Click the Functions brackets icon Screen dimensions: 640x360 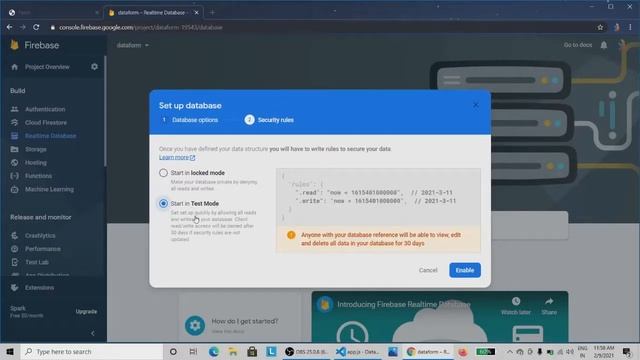pyautogui.click(x=15, y=176)
